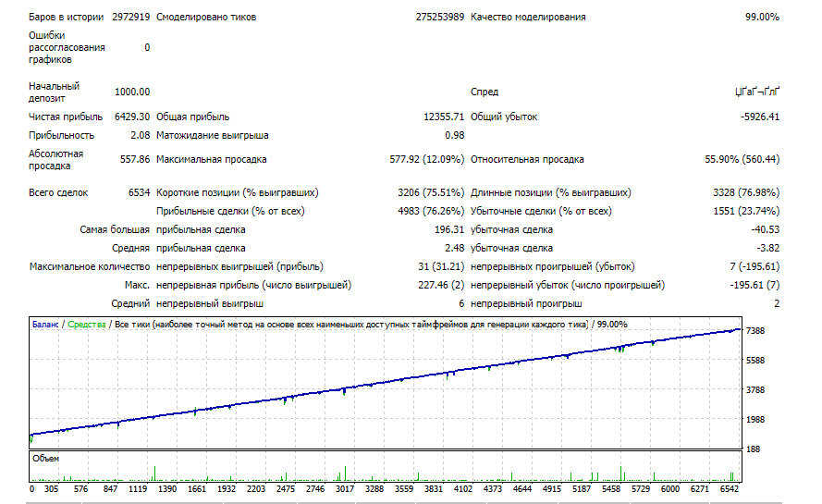
Task: Click the expected payoff value 0.98
Action: click(x=455, y=135)
